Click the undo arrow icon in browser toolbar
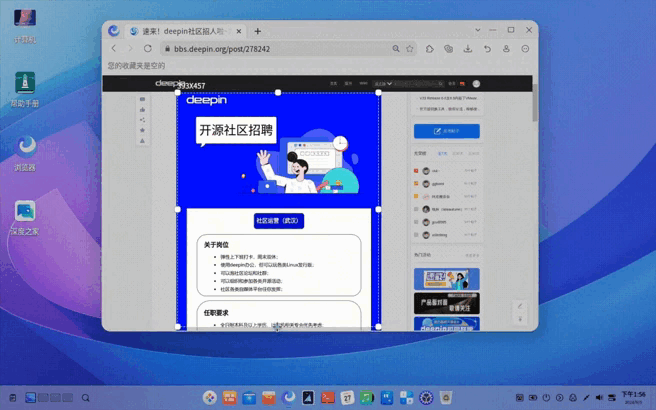656x410 pixels. (487, 49)
